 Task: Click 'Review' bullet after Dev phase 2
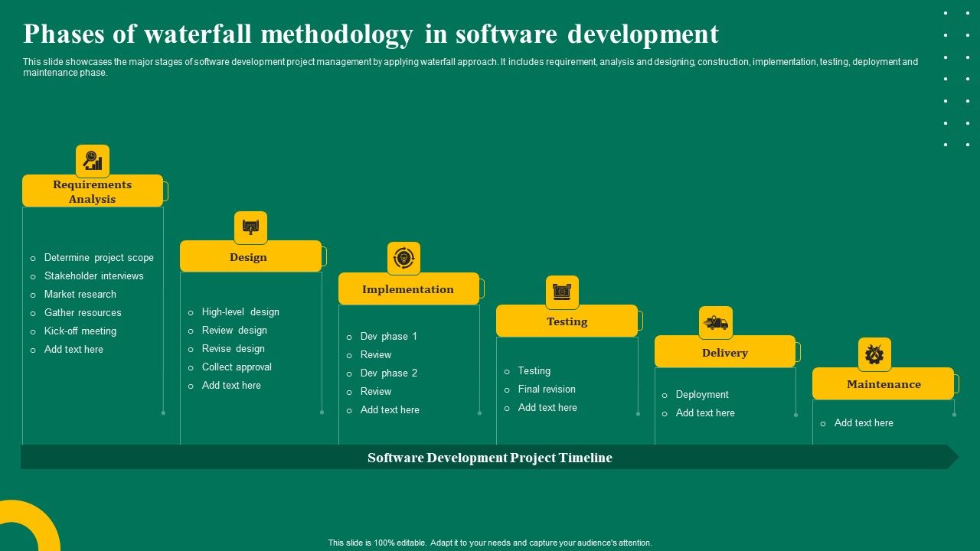tap(376, 391)
